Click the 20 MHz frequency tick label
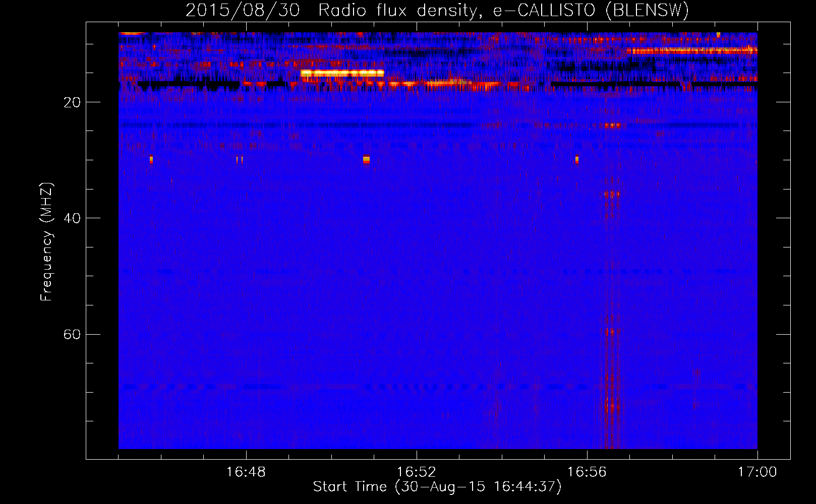816x504 pixels. coord(72,102)
